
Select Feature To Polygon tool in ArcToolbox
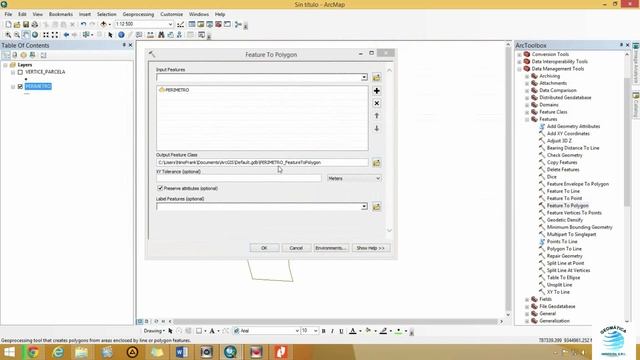(x=568, y=206)
